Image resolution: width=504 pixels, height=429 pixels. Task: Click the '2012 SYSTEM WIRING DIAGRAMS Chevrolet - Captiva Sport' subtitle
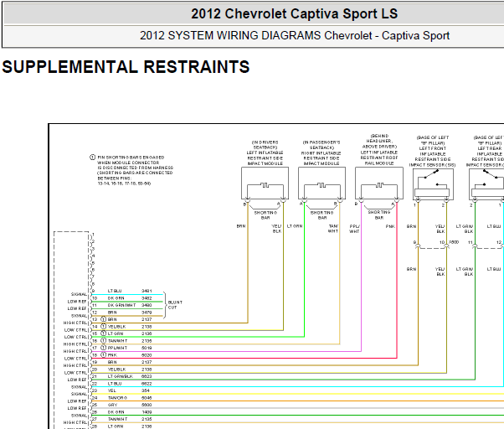click(x=295, y=35)
